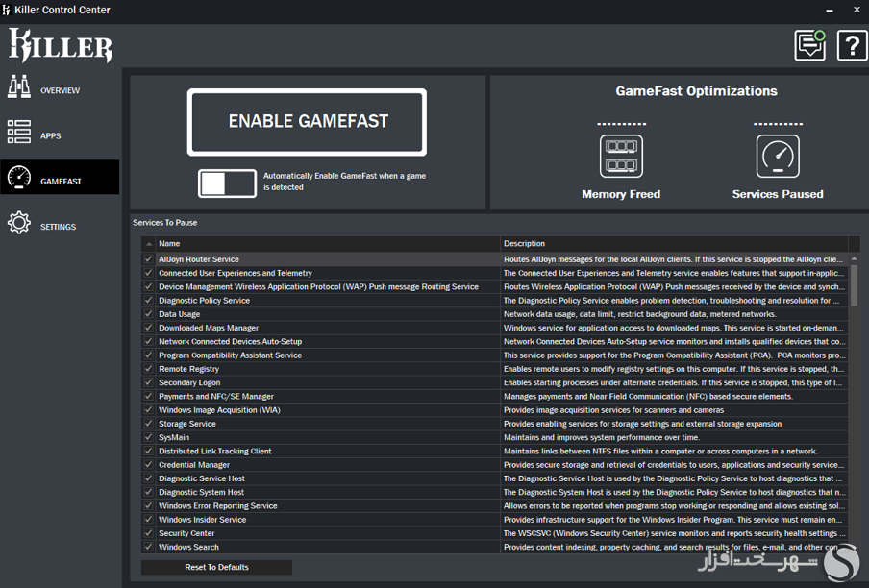Click the Killer logo
869x588 pixels.
(x=61, y=46)
